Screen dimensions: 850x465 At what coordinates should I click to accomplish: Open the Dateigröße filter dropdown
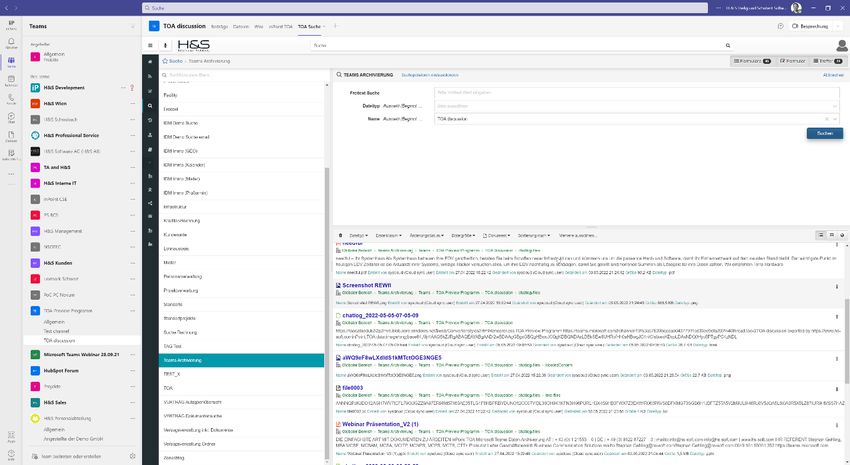463,236
